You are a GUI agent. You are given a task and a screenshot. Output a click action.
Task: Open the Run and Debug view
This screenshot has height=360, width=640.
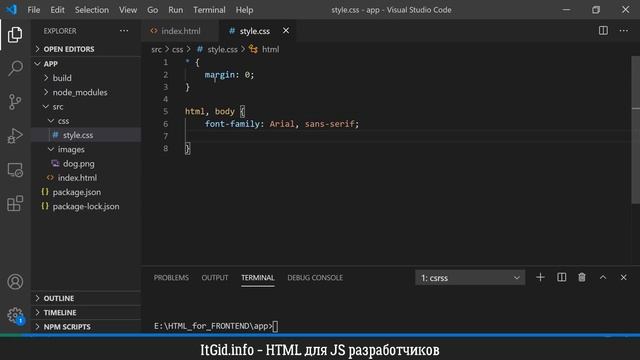pos(15,136)
